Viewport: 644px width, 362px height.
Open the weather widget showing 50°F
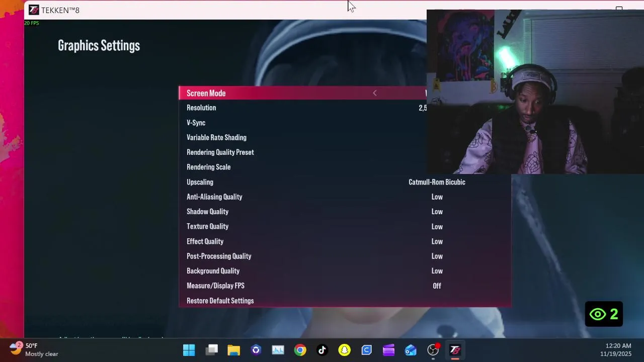coord(34,349)
